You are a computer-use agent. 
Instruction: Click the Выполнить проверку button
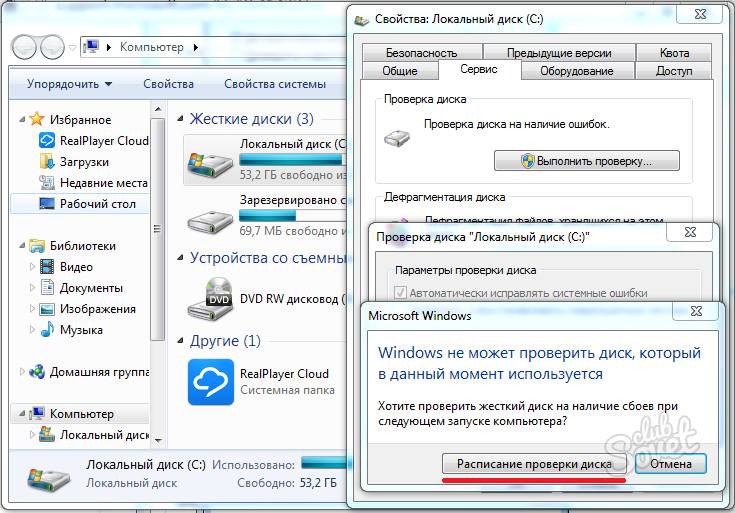point(586,161)
